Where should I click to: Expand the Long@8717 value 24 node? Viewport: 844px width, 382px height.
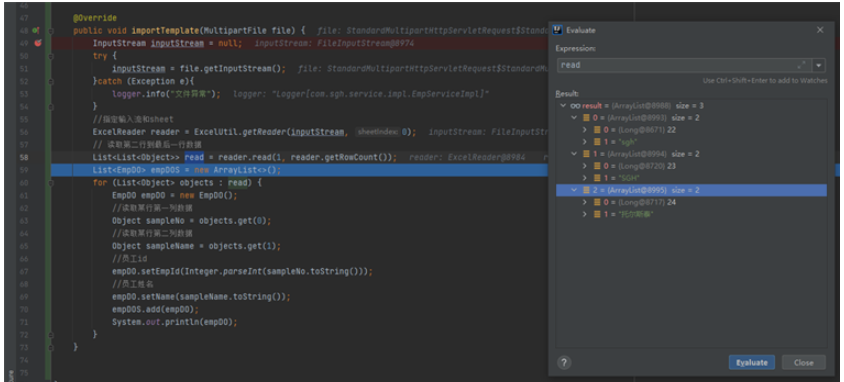coord(586,202)
